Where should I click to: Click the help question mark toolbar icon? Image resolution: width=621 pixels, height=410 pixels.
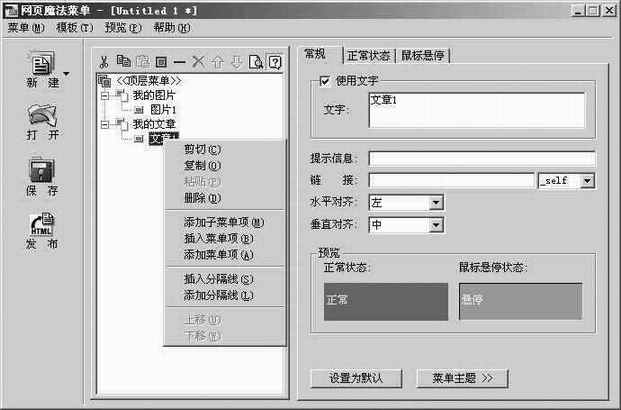point(275,62)
